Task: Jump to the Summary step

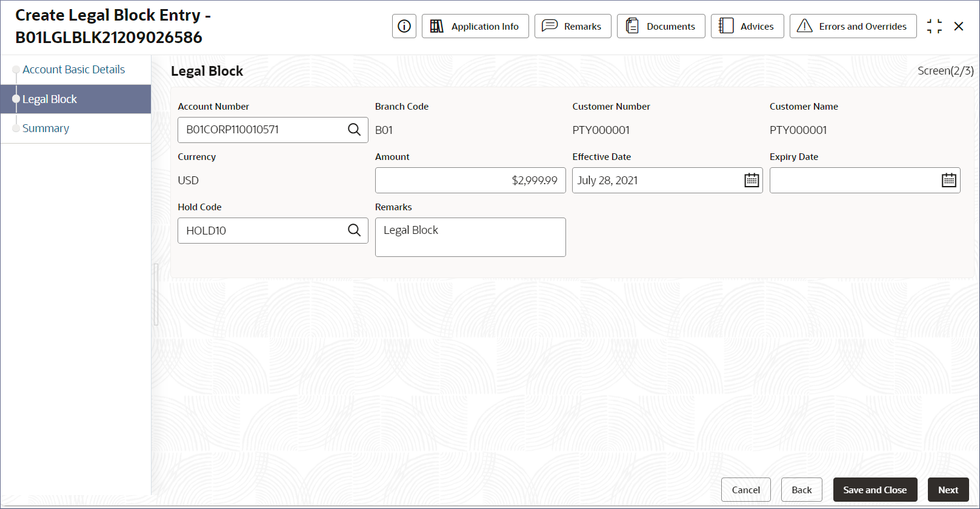Action: pyautogui.click(x=45, y=128)
